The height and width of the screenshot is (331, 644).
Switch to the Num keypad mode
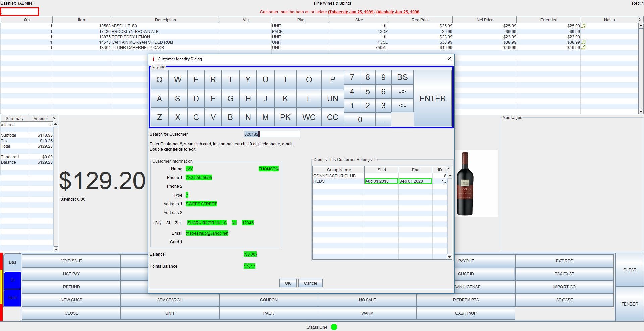pyautogui.click(x=12, y=297)
